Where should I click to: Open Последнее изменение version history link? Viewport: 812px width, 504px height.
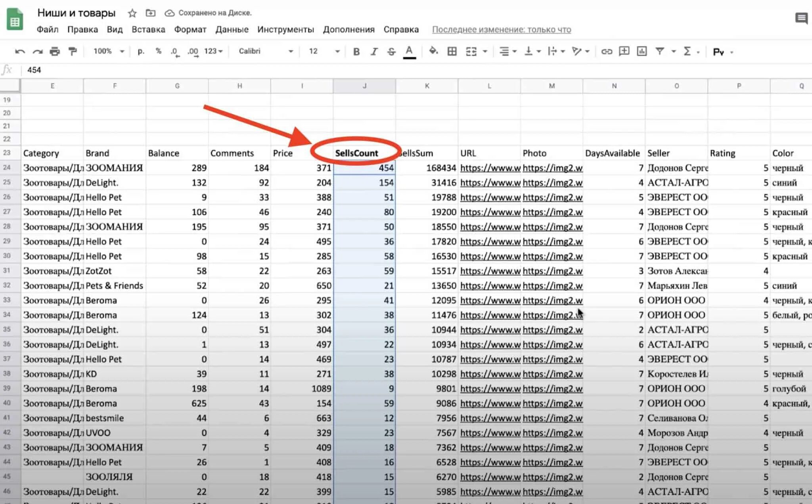(502, 29)
